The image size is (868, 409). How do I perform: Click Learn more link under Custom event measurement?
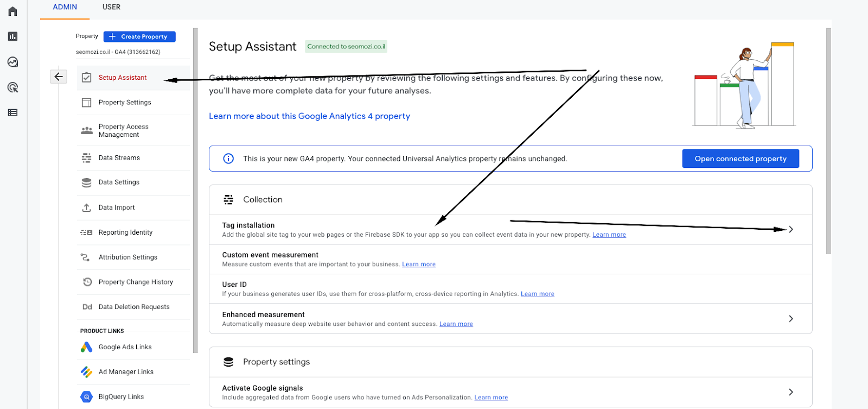419,265
